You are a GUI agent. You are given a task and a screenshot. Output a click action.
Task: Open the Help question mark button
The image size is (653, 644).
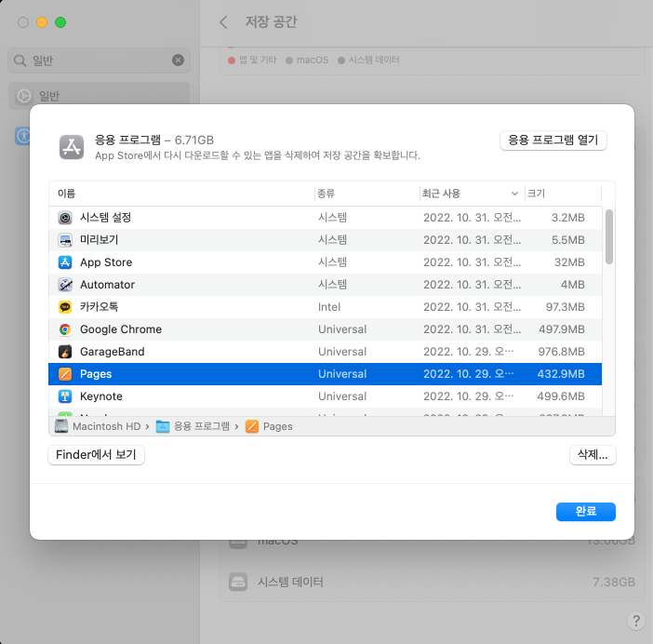pyautogui.click(x=636, y=621)
